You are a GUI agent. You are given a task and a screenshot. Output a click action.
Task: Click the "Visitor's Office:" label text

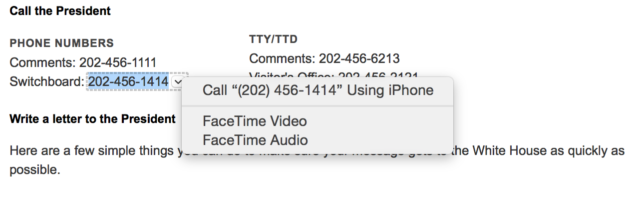click(x=292, y=77)
